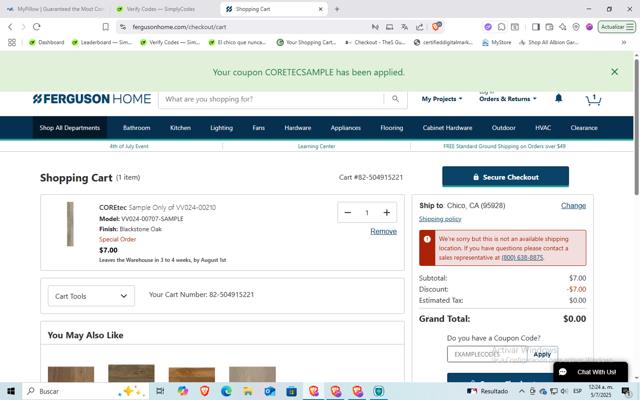This screenshot has height=400, width=640.
Task: Open the Bathroom department
Action: coord(136,128)
